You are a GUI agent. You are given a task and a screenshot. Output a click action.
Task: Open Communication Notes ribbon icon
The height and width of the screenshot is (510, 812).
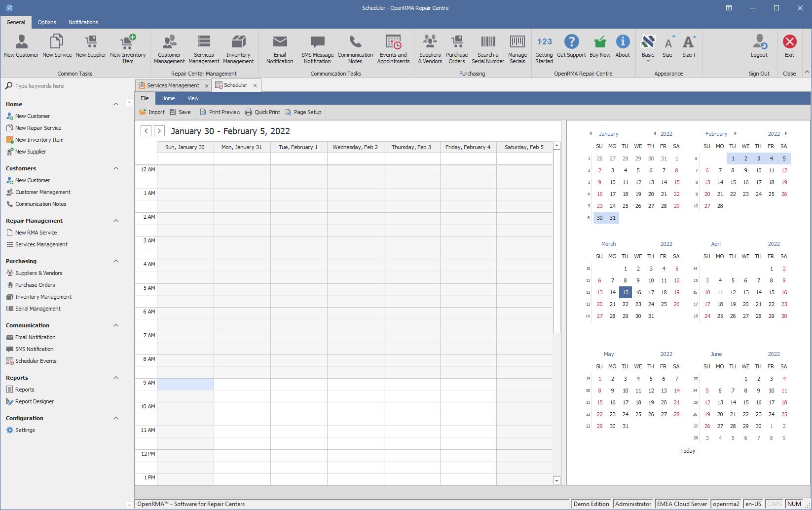(355, 49)
